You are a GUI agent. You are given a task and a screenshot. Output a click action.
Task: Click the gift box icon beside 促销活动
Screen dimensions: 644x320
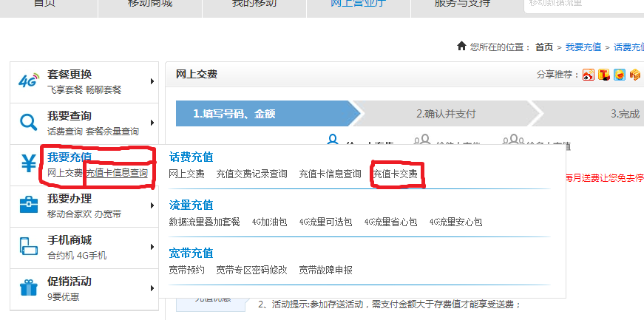pos(28,287)
